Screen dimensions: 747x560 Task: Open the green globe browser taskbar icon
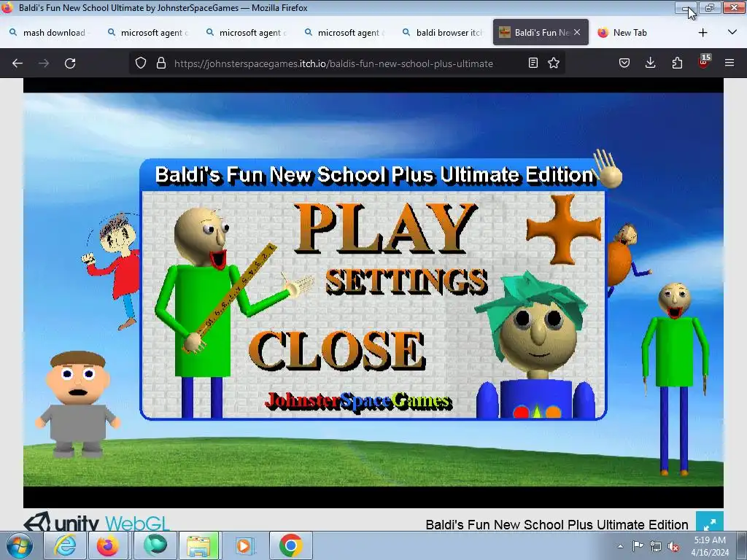[155, 545]
